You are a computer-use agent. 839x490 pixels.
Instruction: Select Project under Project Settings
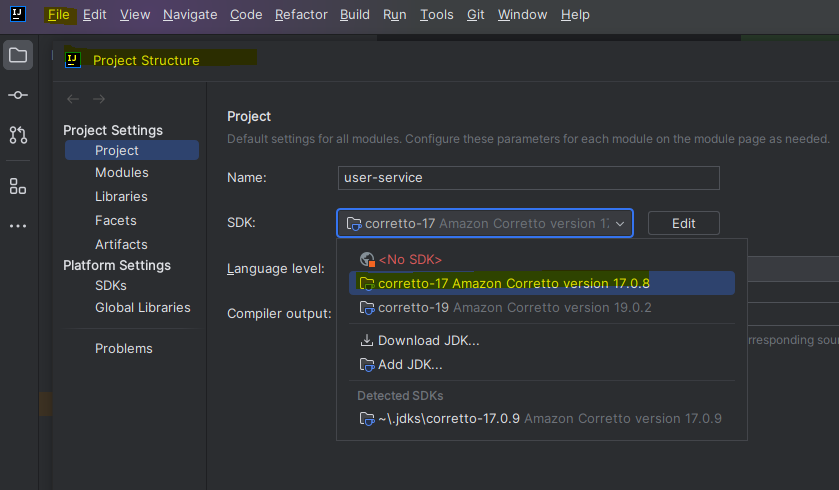[x=132, y=150]
